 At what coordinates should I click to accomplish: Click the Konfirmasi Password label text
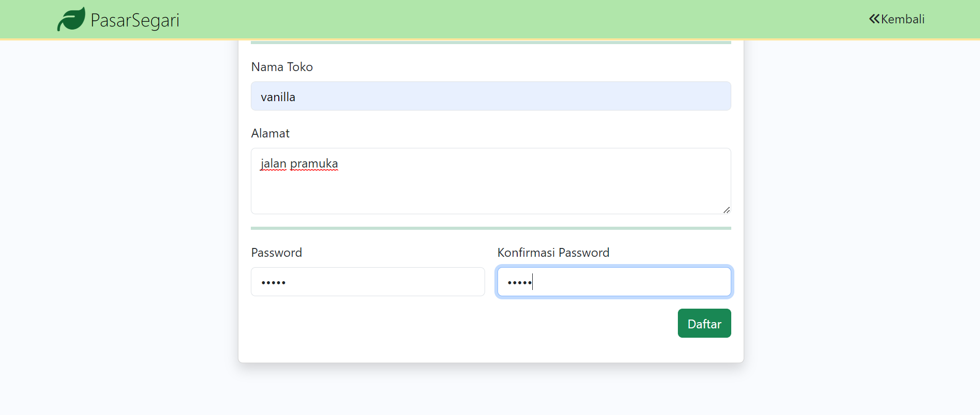[x=553, y=253]
